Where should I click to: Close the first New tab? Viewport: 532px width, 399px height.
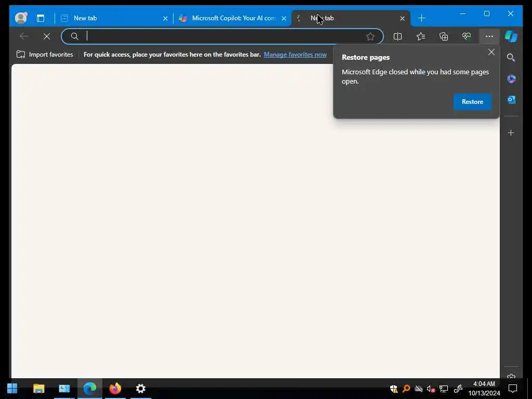click(165, 18)
